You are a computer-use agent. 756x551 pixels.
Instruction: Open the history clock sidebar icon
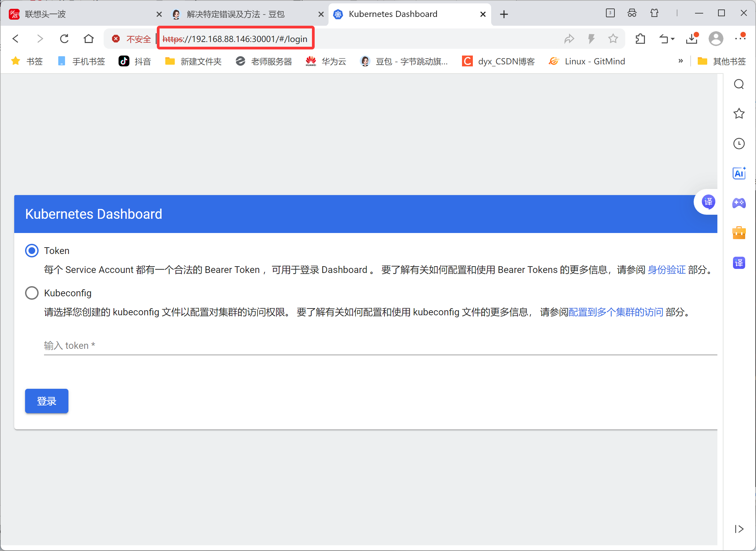[739, 144]
